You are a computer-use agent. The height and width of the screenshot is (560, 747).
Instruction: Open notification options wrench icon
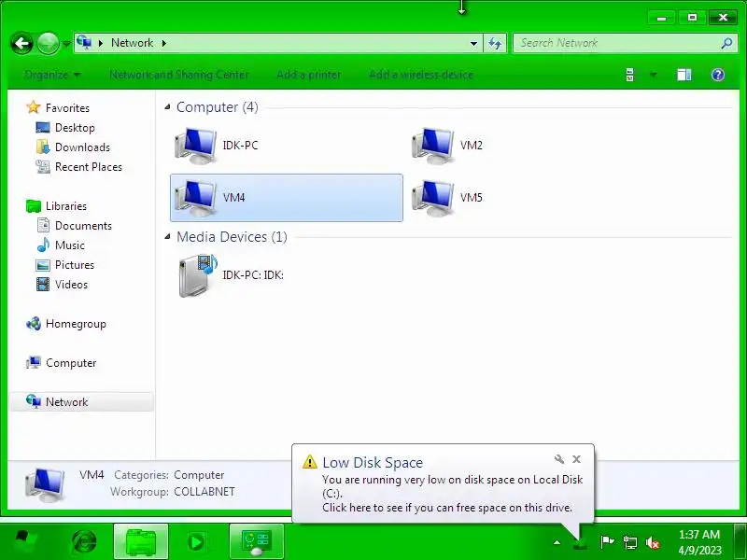pyautogui.click(x=558, y=459)
